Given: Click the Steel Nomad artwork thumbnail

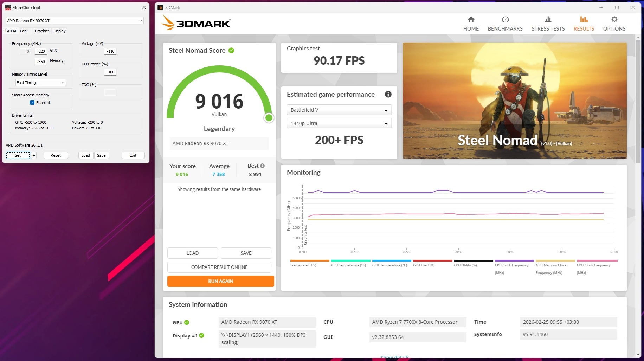Looking at the screenshot, I should click(x=515, y=101).
